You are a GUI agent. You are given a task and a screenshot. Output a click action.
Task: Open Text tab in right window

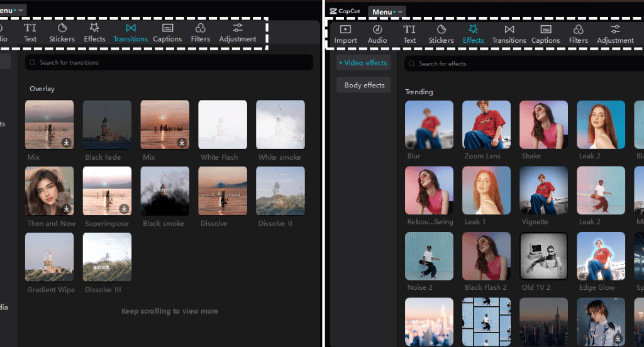(x=409, y=34)
